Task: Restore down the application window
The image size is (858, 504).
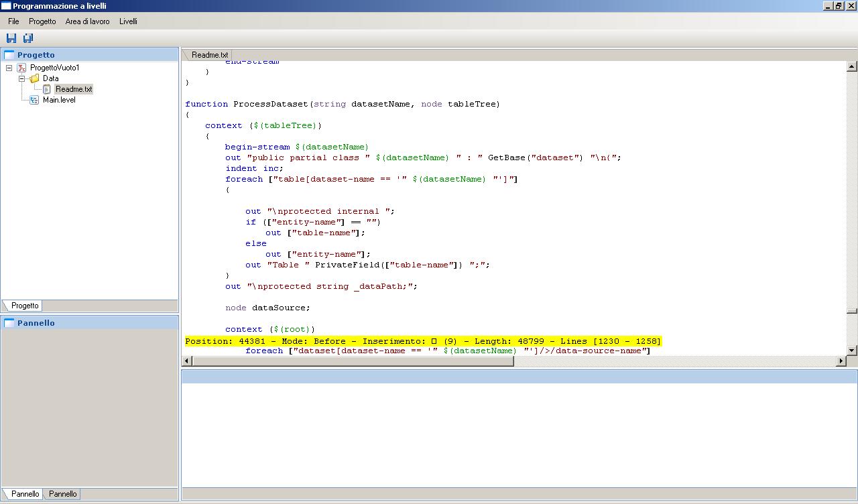Action: tap(839, 5)
